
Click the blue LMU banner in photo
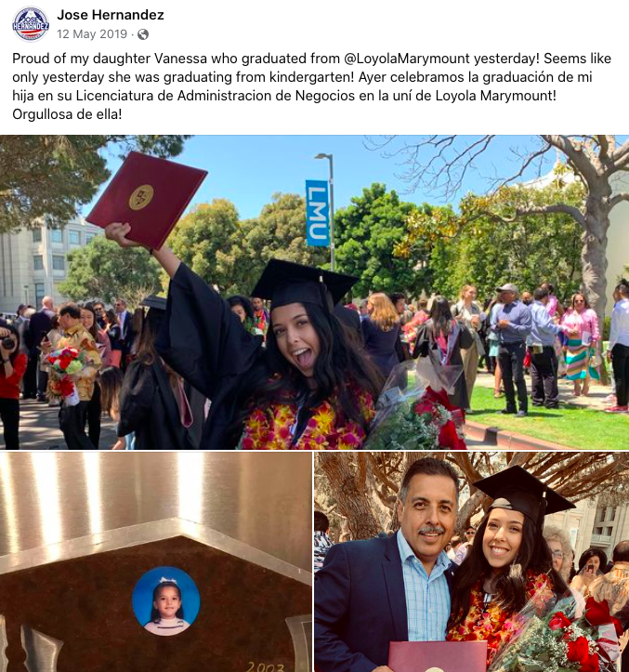318,213
